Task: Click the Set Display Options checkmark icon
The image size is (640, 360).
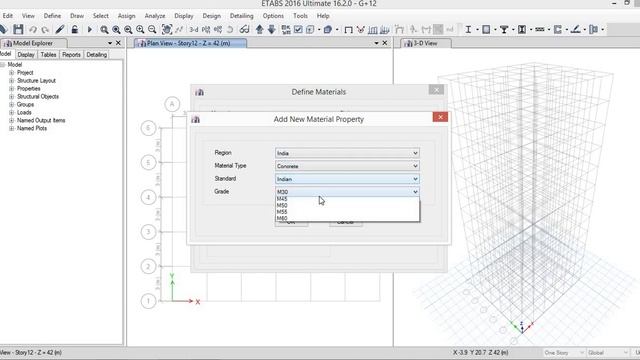Action: point(298,29)
